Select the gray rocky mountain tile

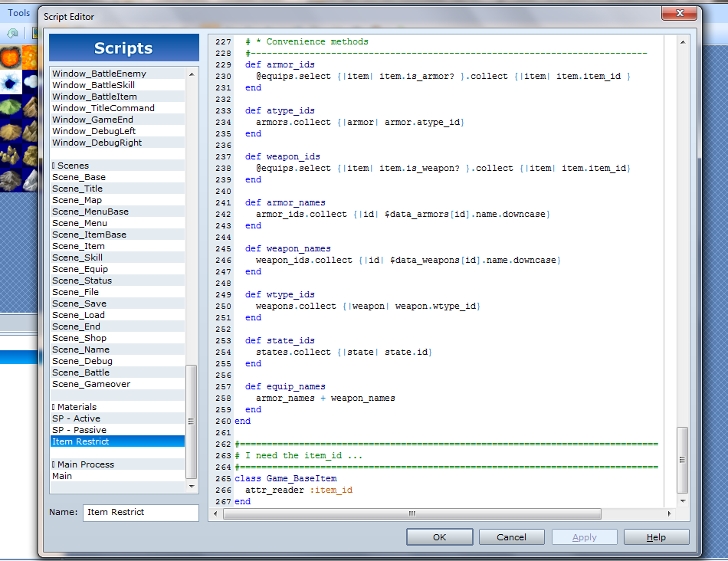10,179
